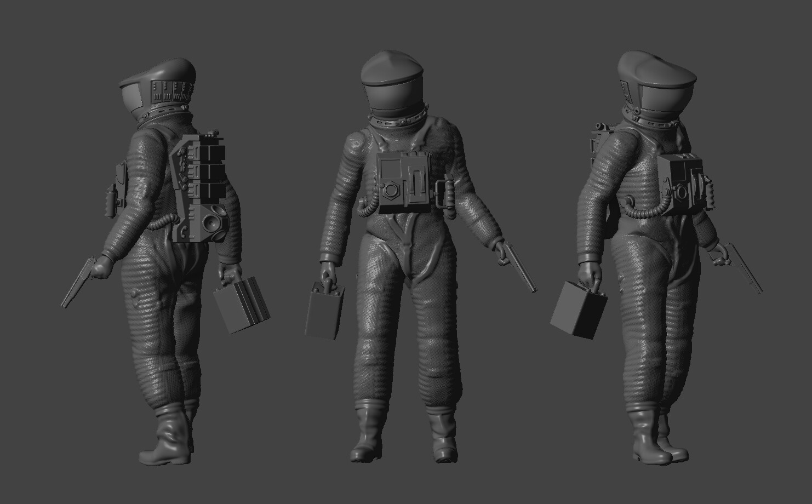This screenshot has width=812, height=504.
Task: Click the life-support backpack on back-view astronaut
Action: [199, 186]
